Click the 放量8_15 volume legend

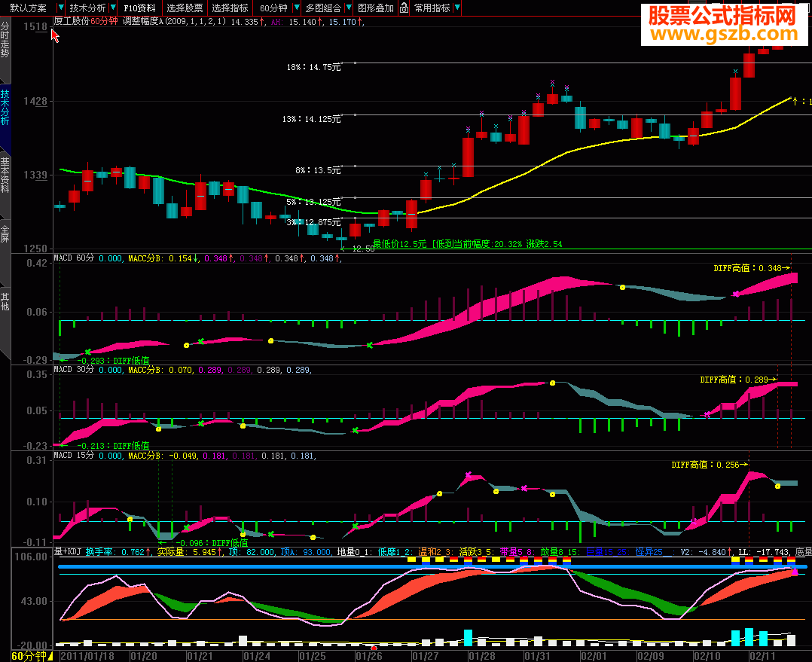pyautogui.click(x=561, y=552)
